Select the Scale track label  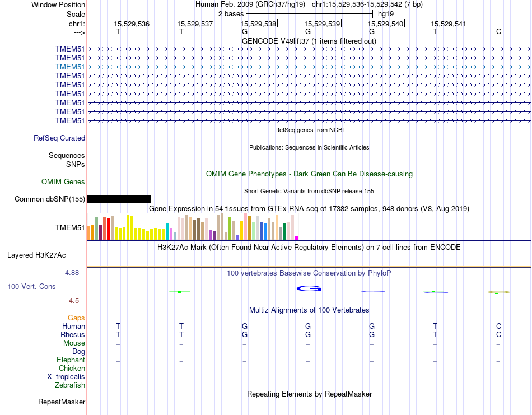76,14
